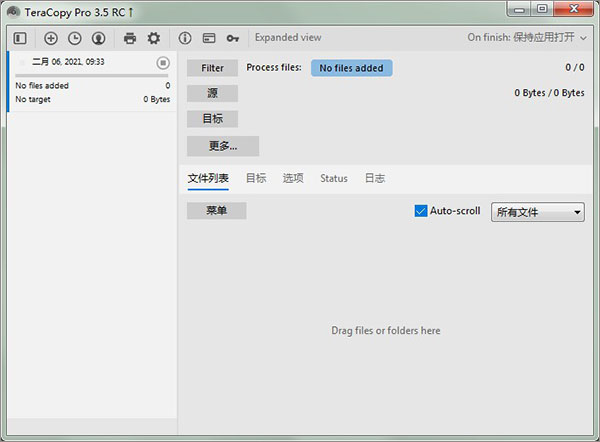The width and height of the screenshot is (600, 442).
Task: Select the 二月 06, 2021 job entry
Action: pyautogui.click(x=92, y=82)
